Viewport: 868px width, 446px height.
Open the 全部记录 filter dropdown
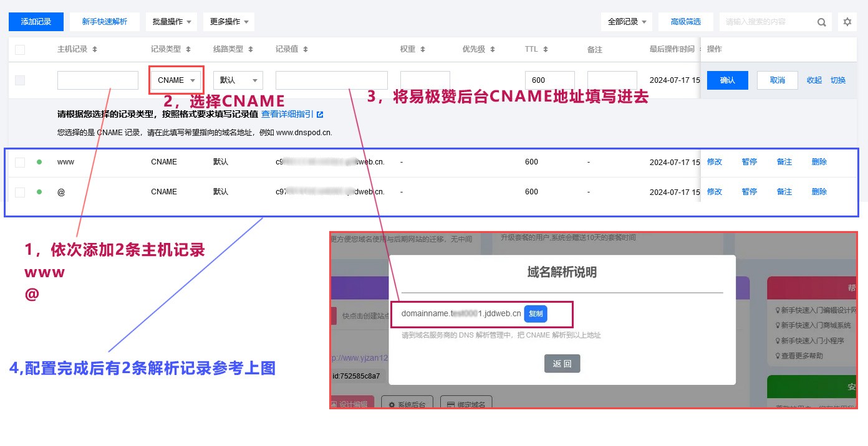click(627, 22)
